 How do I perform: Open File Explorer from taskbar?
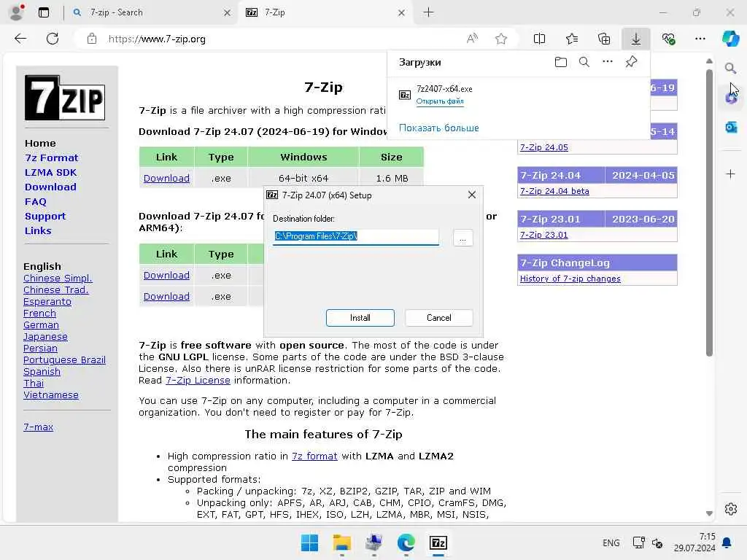(341, 542)
